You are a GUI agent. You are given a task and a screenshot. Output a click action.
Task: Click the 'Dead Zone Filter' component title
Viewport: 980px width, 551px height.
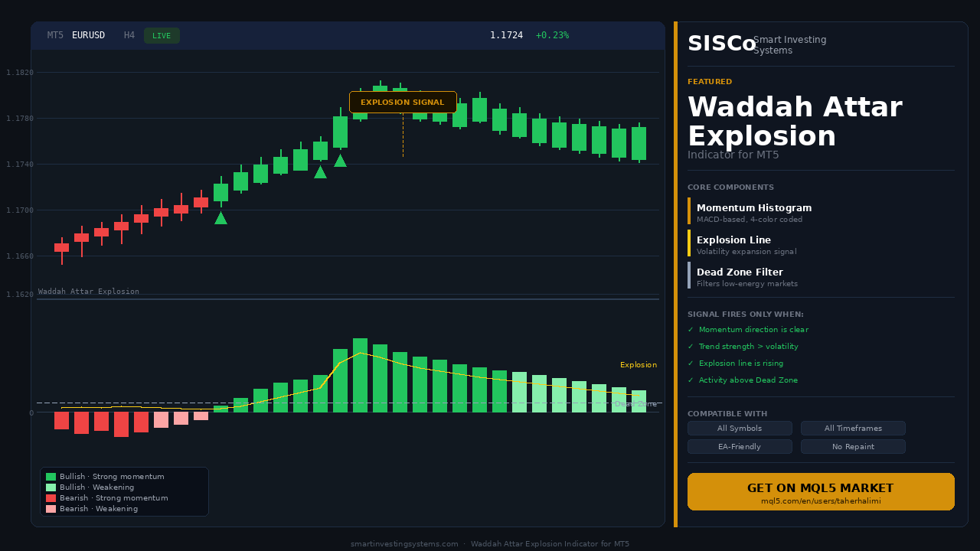point(740,272)
